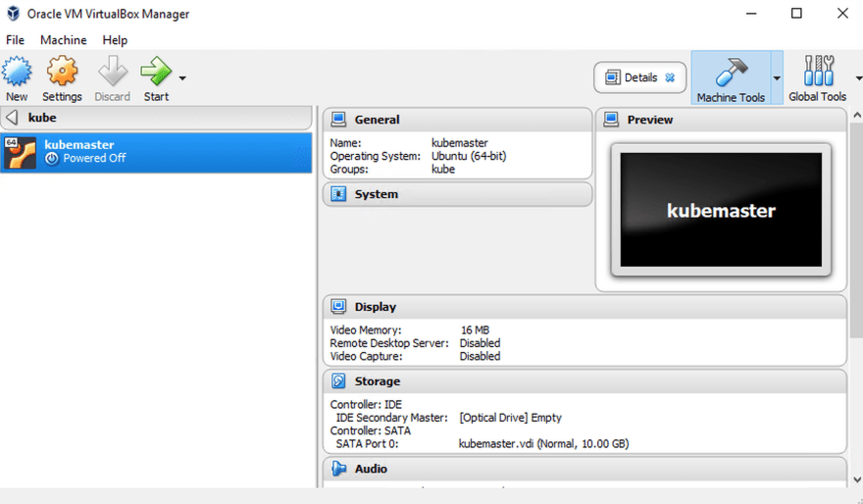Viewport: 863px width, 504px height.
Task: Click the Powered Off state icon
Action: pyautogui.click(x=52, y=159)
